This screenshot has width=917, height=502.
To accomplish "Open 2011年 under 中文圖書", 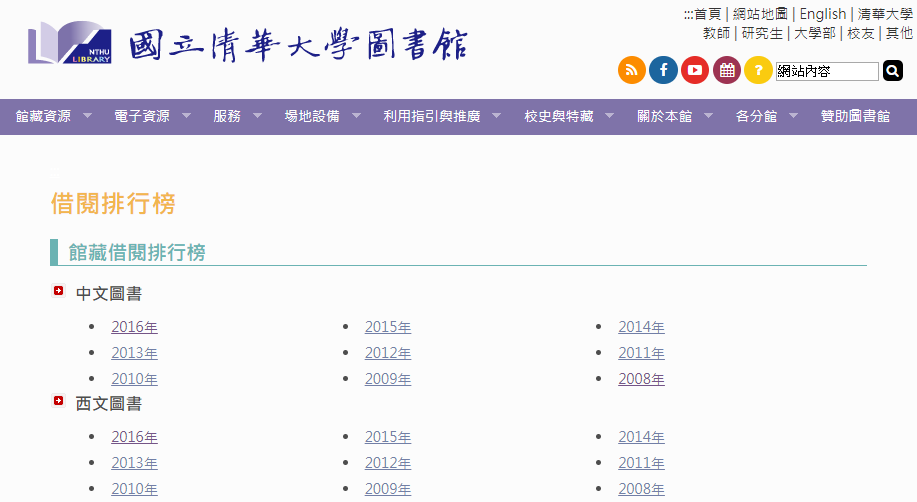I will coord(642,353).
